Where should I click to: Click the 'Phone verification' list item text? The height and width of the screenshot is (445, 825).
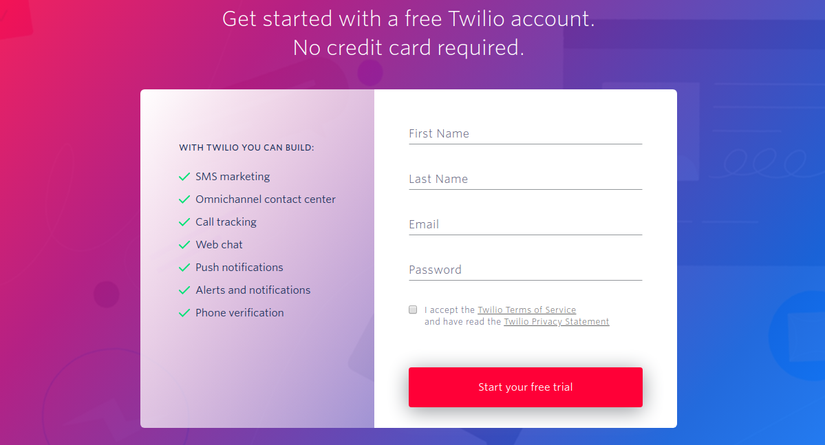239,313
